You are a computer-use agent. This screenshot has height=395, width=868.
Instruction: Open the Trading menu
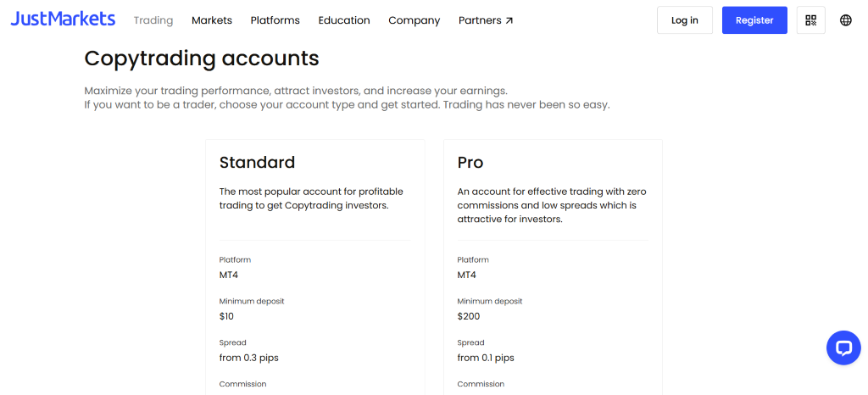click(153, 20)
